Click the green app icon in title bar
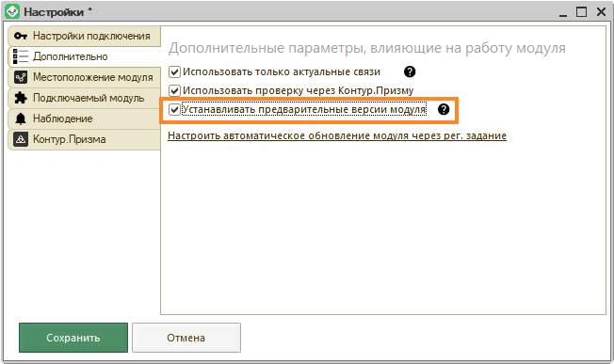Screen dimensions: 614x364 coord(12,11)
